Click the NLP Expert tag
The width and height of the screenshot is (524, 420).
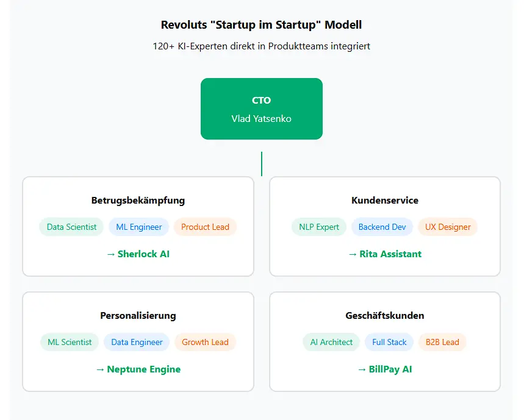click(x=319, y=227)
